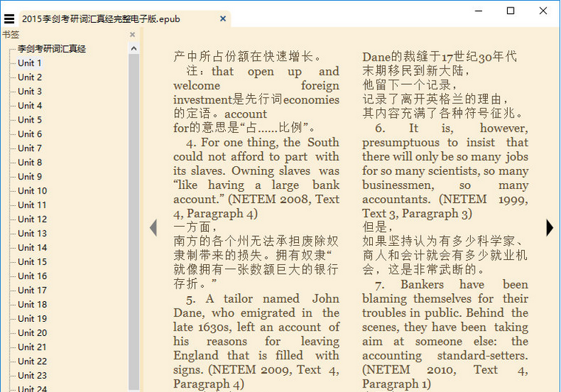
Task: Open Unit 6 bookmark
Action: tap(30, 134)
